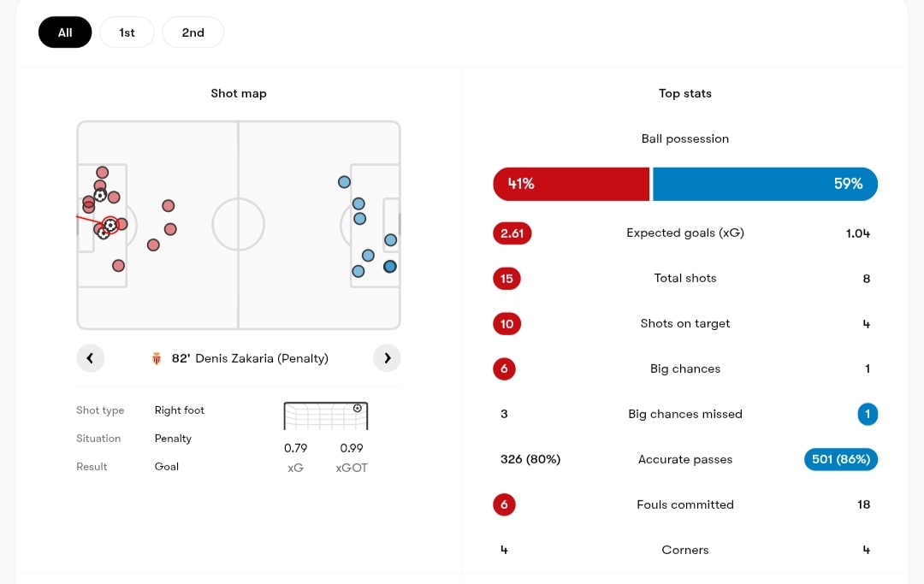Select the dark blue shot marker
The height and width of the screenshot is (584, 924).
click(390, 267)
